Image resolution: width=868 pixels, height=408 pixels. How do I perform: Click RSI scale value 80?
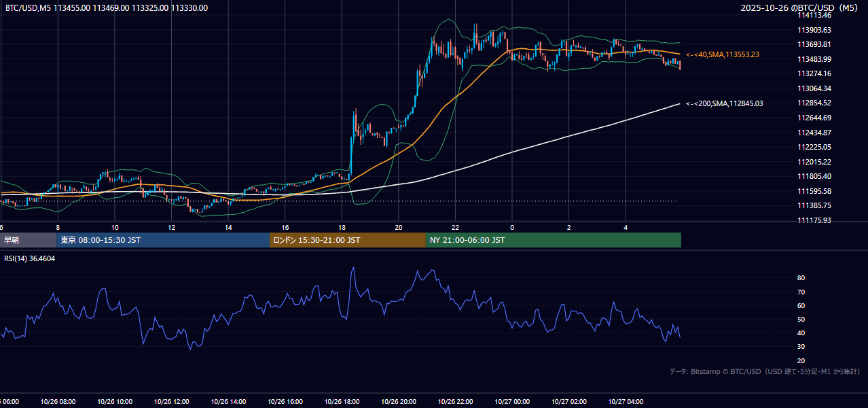pos(801,278)
